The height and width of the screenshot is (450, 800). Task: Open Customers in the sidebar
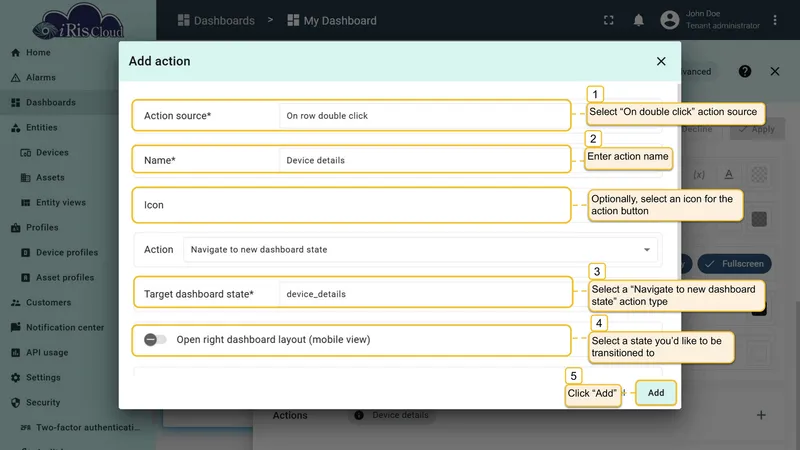48,303
